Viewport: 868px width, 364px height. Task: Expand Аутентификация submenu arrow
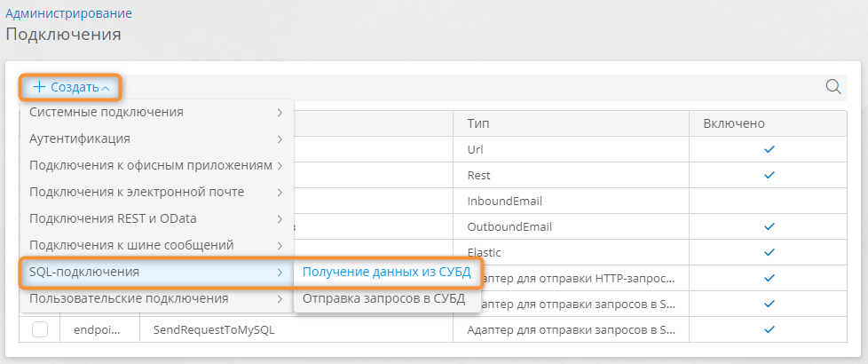(280, 139)
